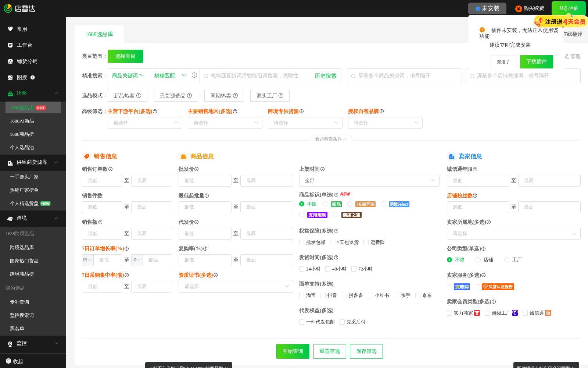Click the 选择类目 button

pyautogui.click(x=125, y=56)
